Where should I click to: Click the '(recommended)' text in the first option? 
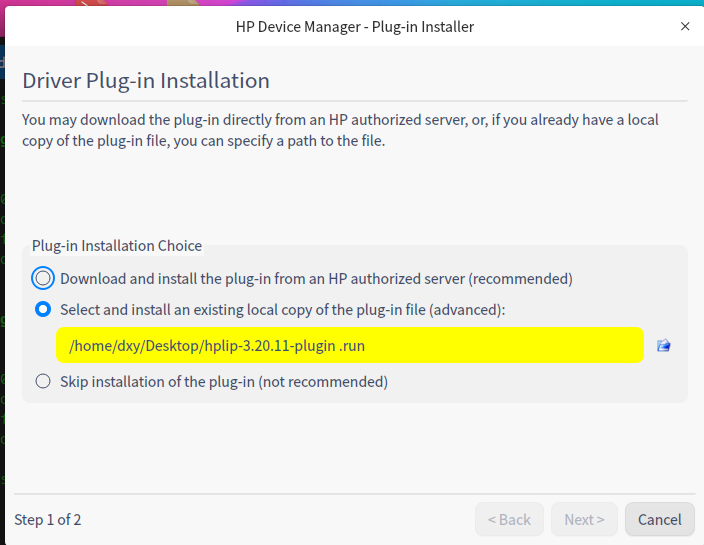[520, 279]
